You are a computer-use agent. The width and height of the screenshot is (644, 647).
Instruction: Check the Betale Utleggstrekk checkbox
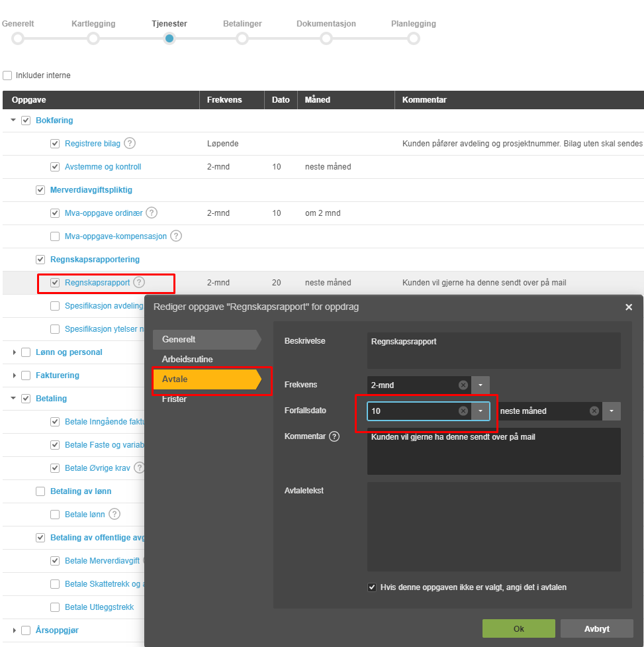[x=55, y=607]
